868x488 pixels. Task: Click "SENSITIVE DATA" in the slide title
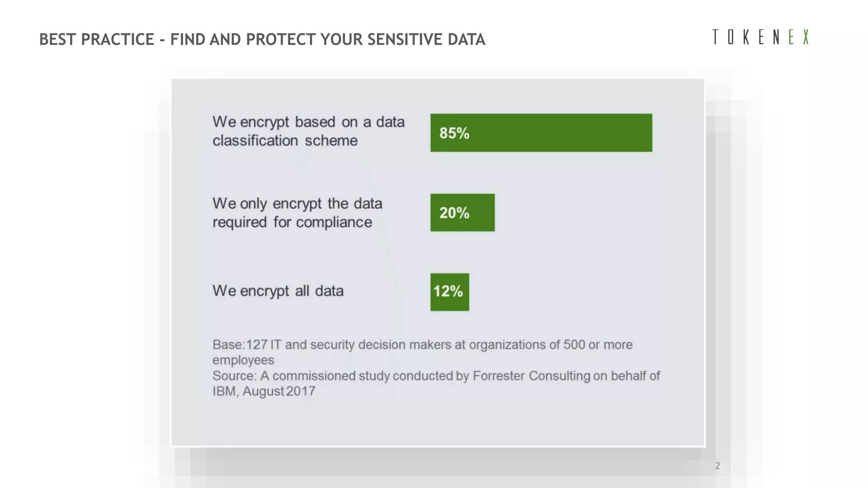426,39
